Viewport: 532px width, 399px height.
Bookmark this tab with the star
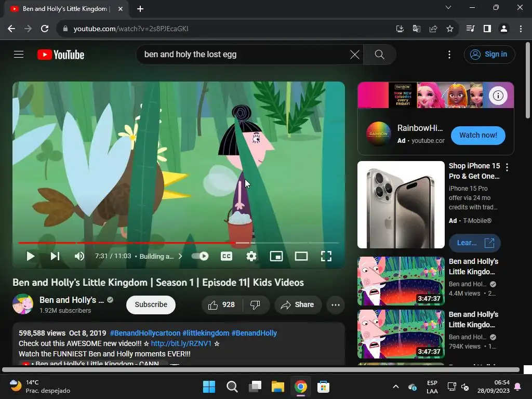(x=449, y=29)
